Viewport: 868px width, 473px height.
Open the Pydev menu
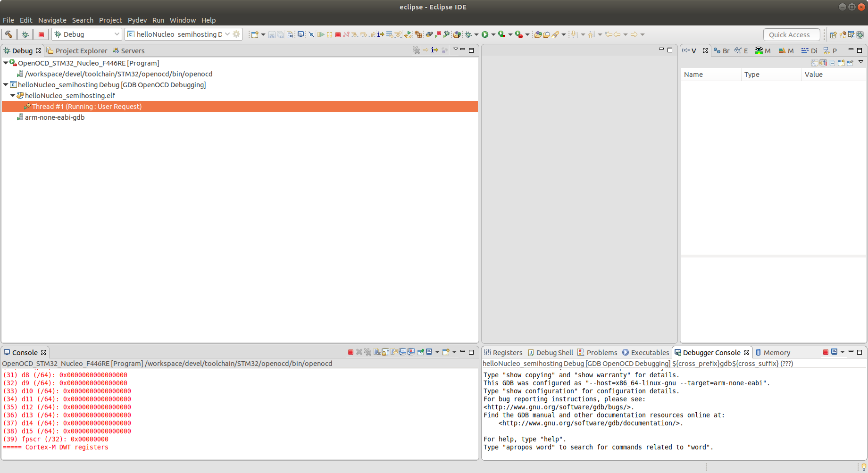137,20
